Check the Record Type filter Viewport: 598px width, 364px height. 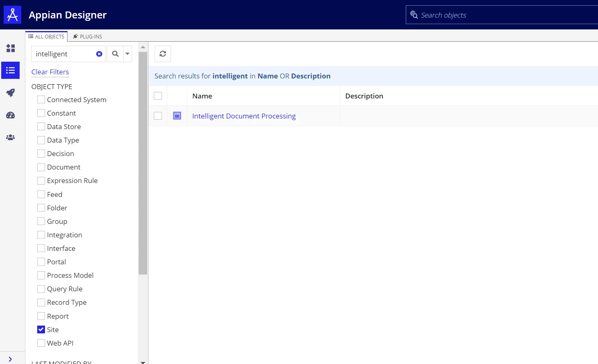[41, 302]
